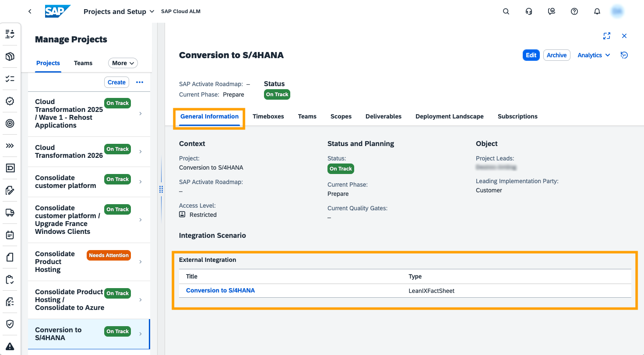Click the Type column header
The image size is (644, 355).
pyautogui.click(x=415, y=276)
